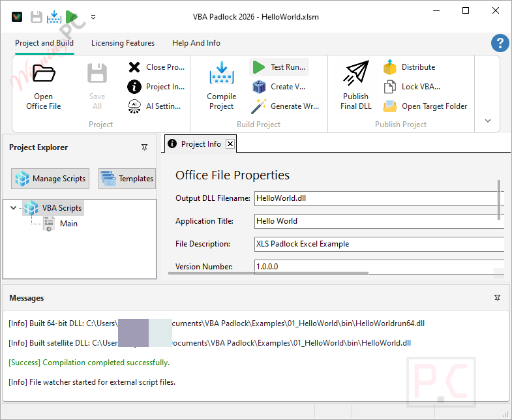Close the Project Info tab
The height and width of the screenshot is (420, 512).
(x=230, y=143)
